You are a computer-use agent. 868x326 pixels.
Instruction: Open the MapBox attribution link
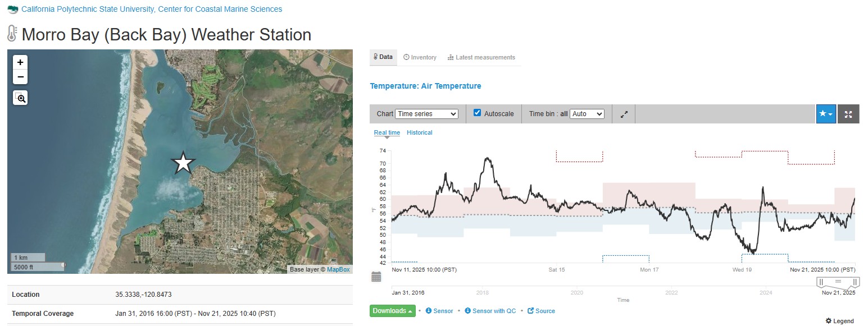[x=338, y=269]
